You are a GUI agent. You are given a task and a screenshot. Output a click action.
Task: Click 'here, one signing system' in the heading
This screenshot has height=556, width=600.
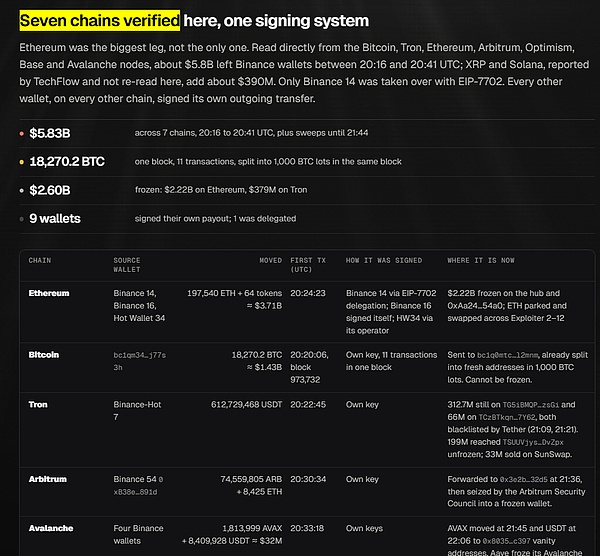276,21
